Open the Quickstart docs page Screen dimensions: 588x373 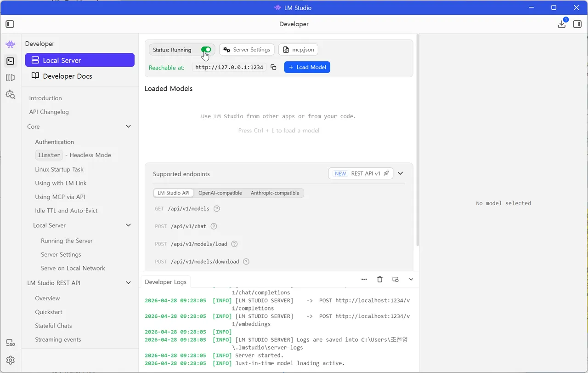(49, 312)
